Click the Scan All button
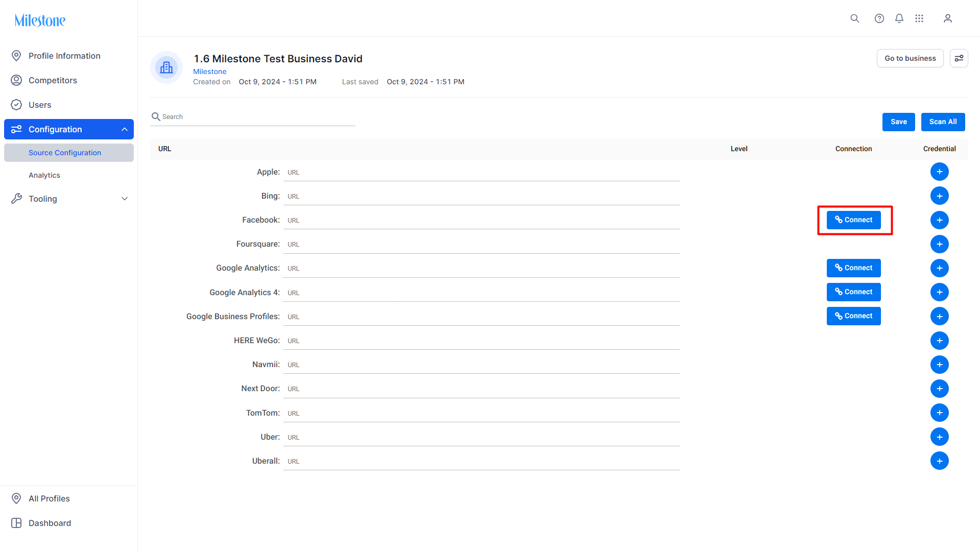The image size is (980, 551). click(x=943, y=122)
